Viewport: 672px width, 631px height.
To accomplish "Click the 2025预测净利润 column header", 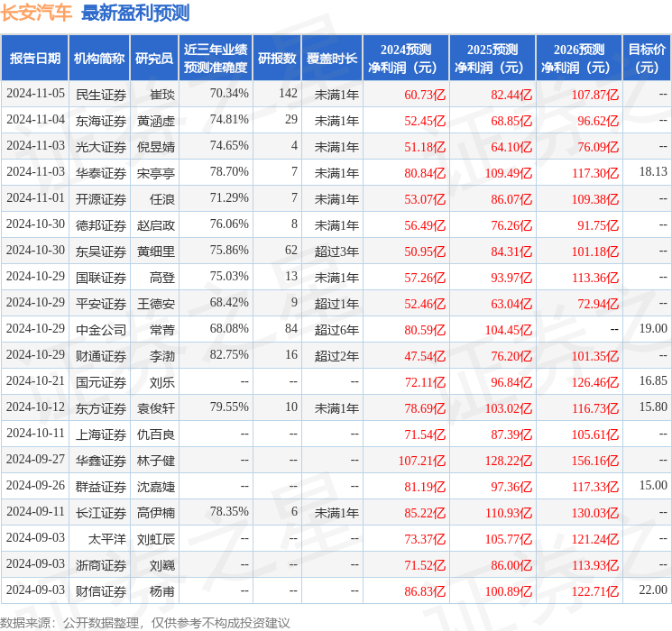I will [492, 59].
